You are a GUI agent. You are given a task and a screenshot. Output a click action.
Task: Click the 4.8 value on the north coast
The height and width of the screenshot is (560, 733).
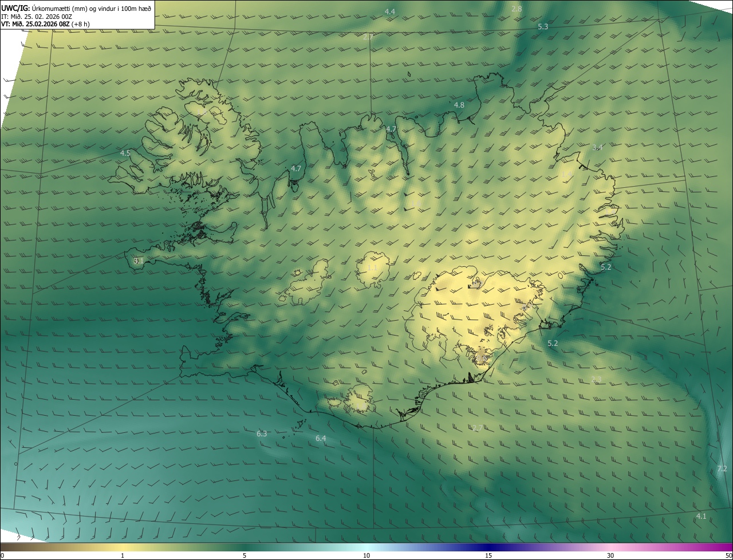459,105
